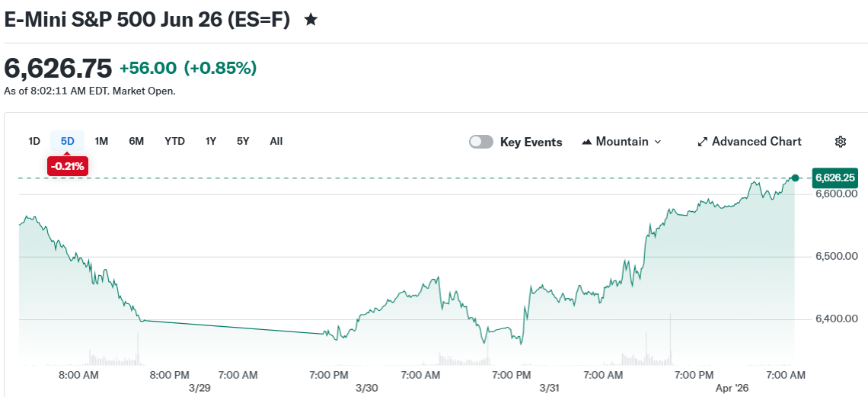This screenshot has height=397, width=868.
Task: Click the (+0.85%) percent change
Action: (220, 69)
